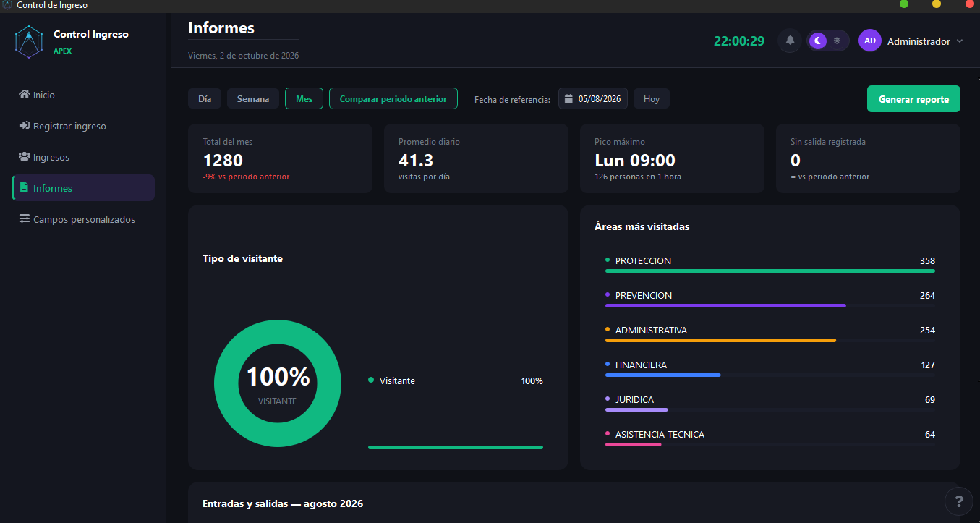Expand the Administrador user menu chevron

960,41
